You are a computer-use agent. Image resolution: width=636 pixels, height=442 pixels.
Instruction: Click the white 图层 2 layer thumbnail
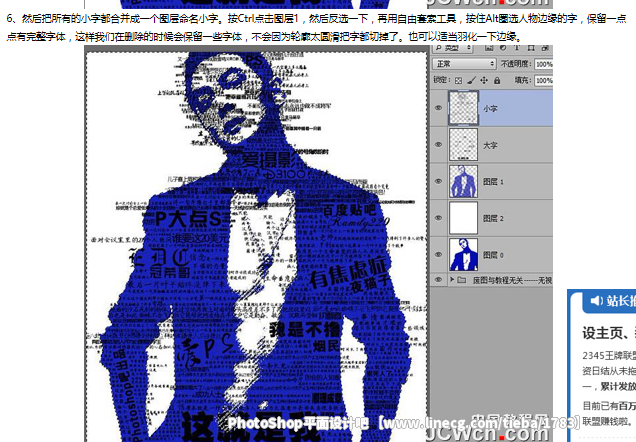[x=463, y=218]
